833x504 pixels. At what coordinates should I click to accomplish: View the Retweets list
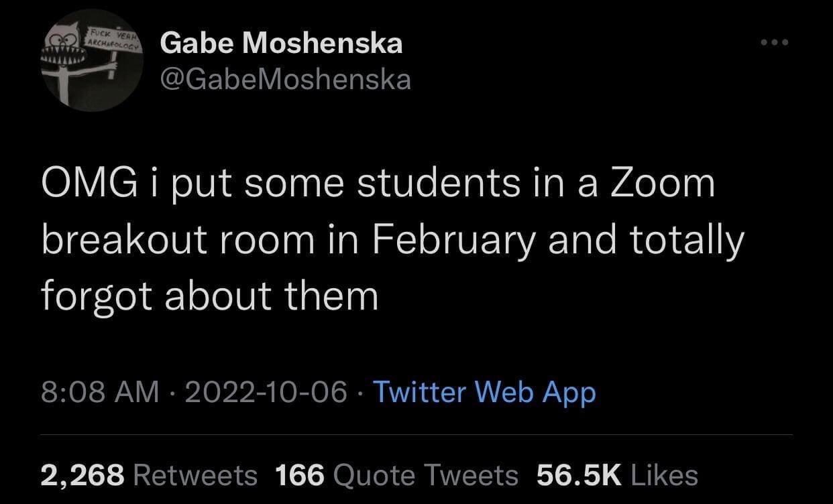coord(196,475)
